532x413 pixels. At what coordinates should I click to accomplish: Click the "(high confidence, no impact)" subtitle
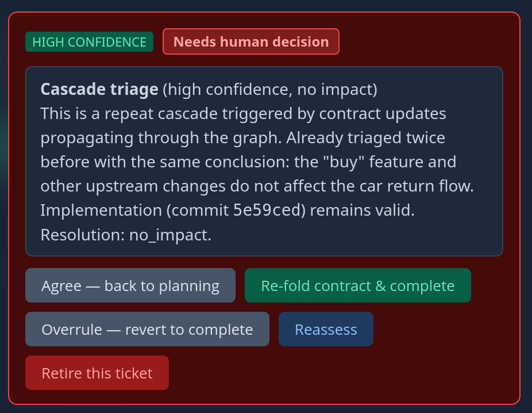270,90
